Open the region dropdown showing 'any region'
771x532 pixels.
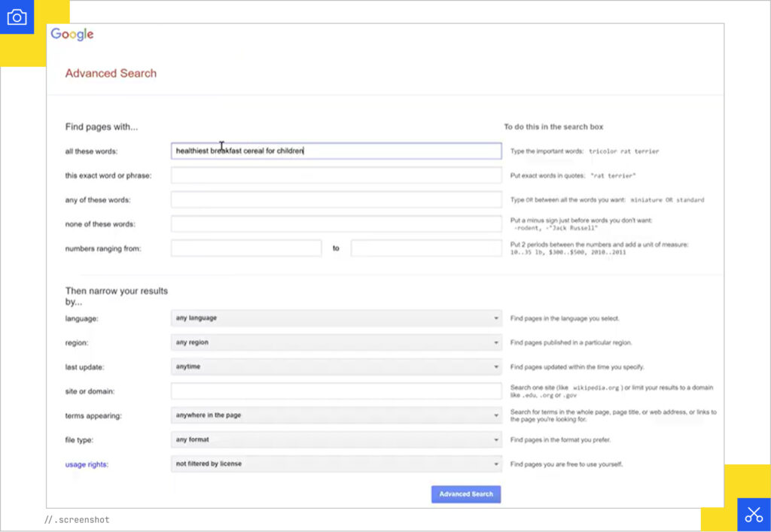(335, 342)
